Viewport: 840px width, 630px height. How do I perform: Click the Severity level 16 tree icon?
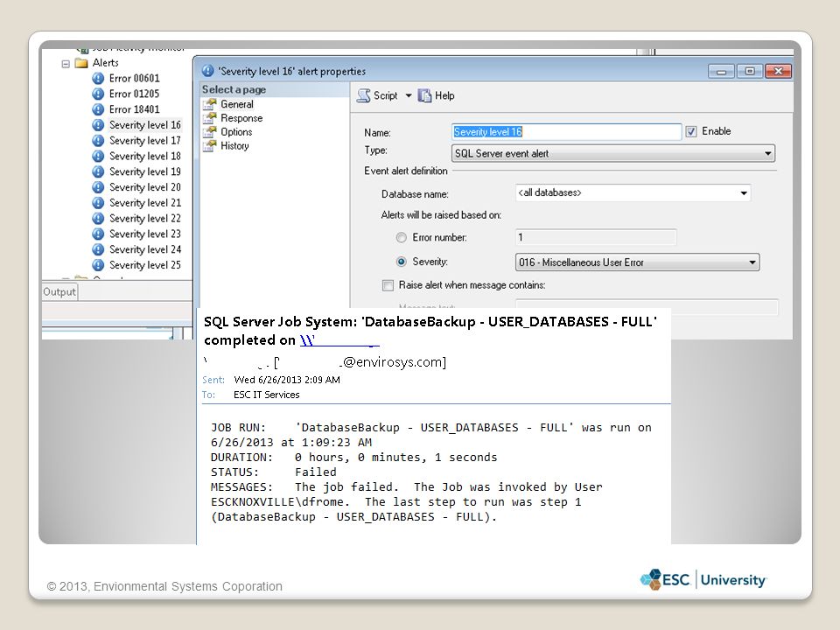98,125
